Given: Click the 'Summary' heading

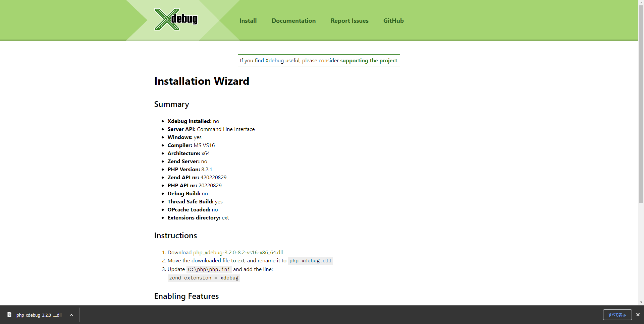Looking at the screenshot, I should pyautogui.click(x=171, y=104).
